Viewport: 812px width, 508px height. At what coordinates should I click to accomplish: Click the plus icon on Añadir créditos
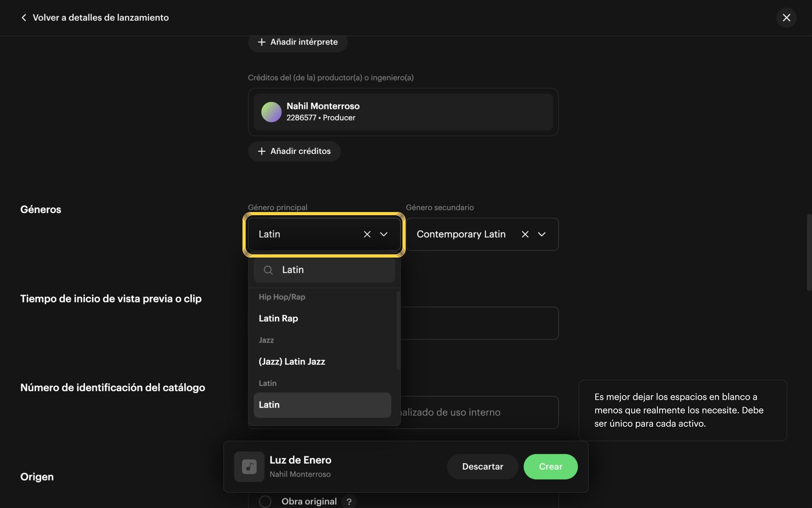tap(262, 151)
